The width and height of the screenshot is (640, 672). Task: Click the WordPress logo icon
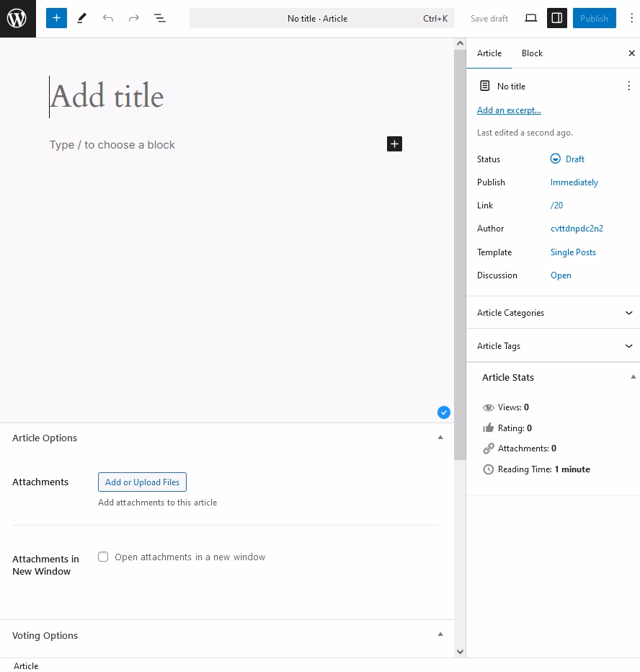tap(17, 19)
